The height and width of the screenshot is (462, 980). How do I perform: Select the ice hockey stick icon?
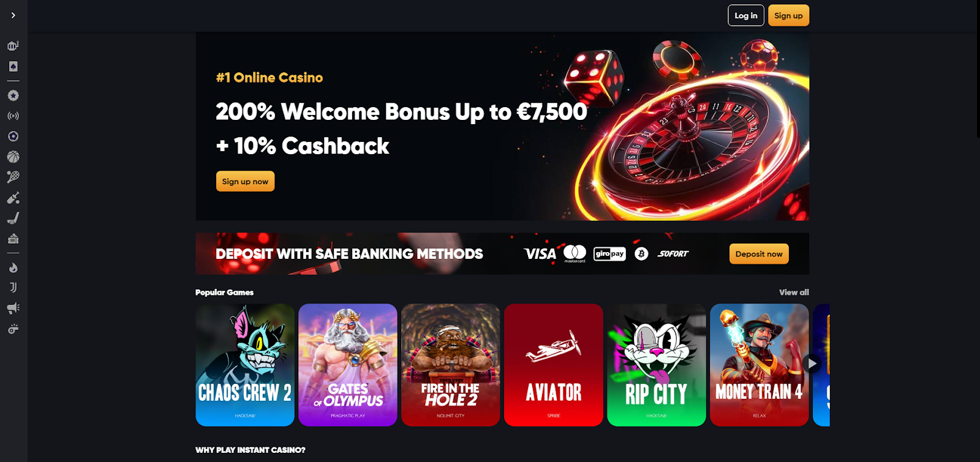13,218
